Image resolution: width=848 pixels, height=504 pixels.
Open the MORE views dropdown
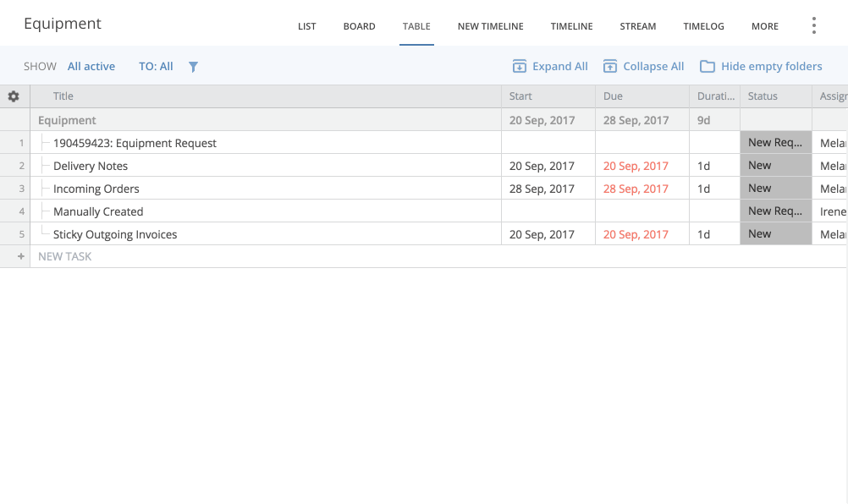coord(764,26)
